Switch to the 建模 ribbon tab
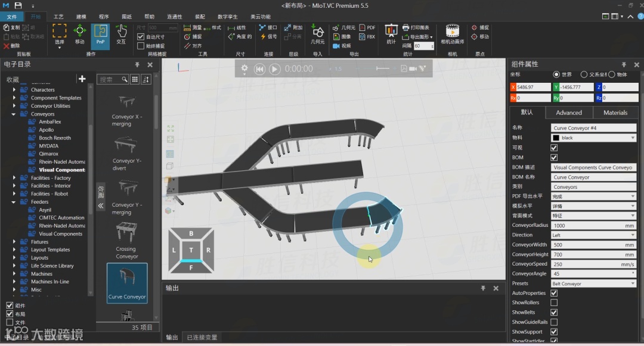The image size is (644, 346). click(81, 17)
